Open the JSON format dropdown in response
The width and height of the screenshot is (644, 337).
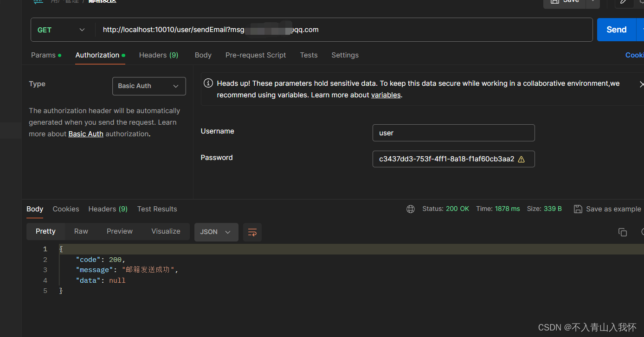216,232
